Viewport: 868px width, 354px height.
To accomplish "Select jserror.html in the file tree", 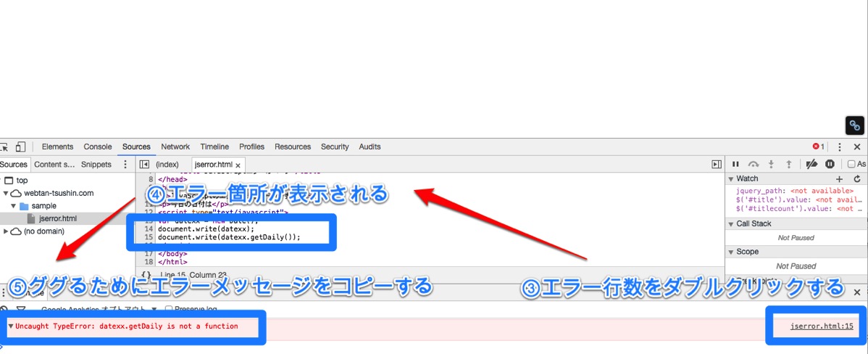I will coord(58,219).
